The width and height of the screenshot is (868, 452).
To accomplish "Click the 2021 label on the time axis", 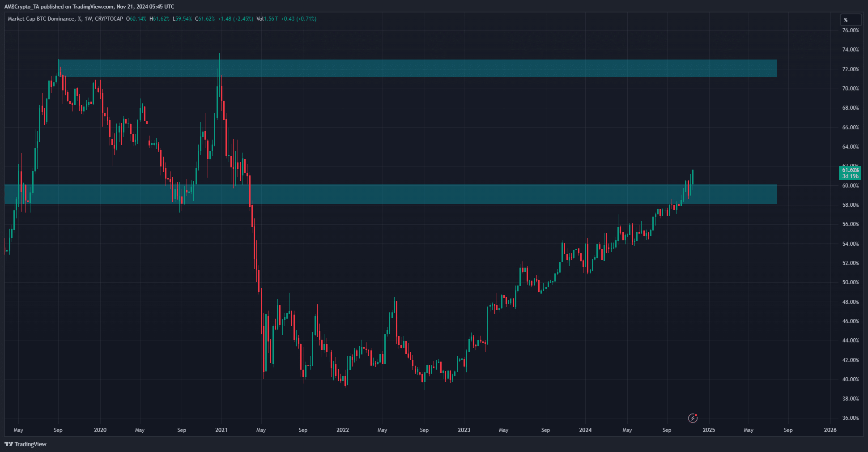I will click(221, 430).
